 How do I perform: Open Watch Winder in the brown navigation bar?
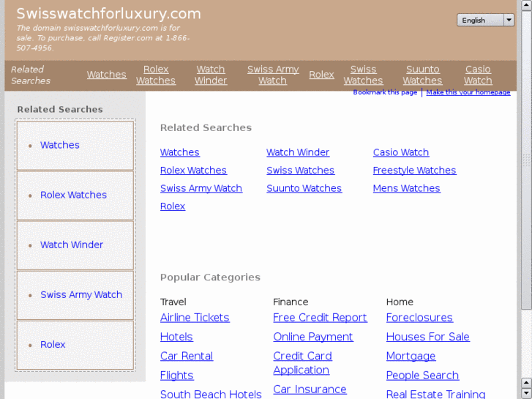[211, 75]
